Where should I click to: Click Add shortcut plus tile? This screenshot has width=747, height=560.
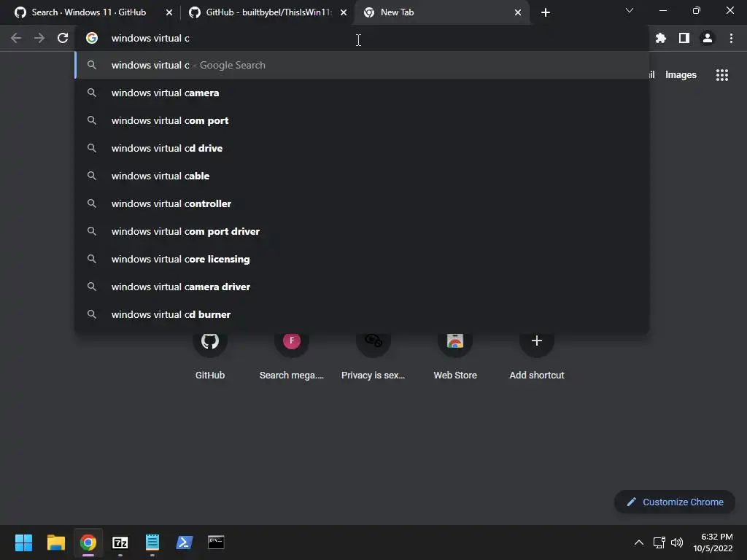(x=537, y=355)
